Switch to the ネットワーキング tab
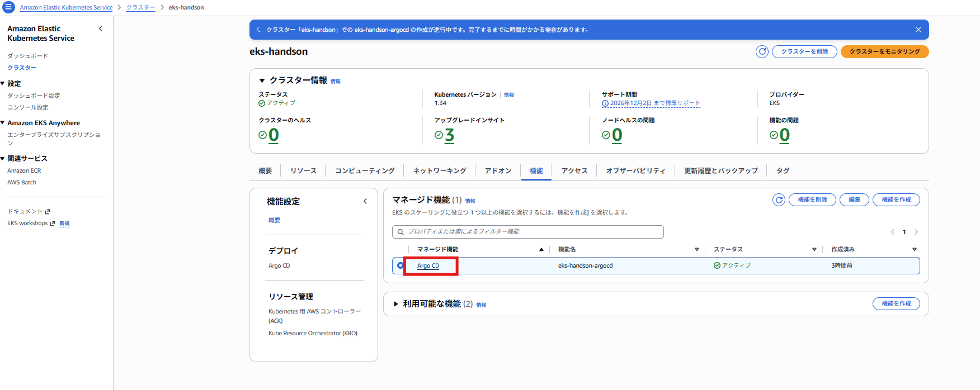 [x=440, y=170]
